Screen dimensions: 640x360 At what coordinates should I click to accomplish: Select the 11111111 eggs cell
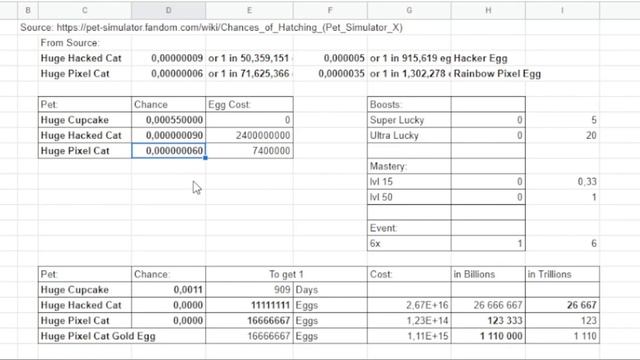tap(249, 305)
